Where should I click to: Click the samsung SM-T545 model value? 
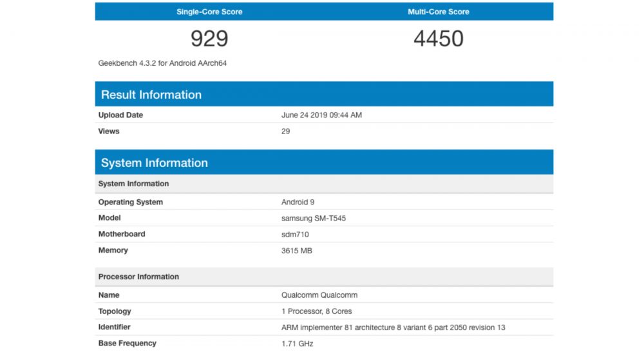314,219
